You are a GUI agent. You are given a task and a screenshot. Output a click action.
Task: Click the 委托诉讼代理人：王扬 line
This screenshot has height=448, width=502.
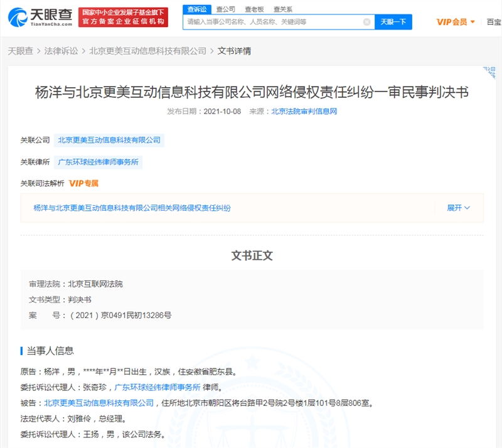93,435
